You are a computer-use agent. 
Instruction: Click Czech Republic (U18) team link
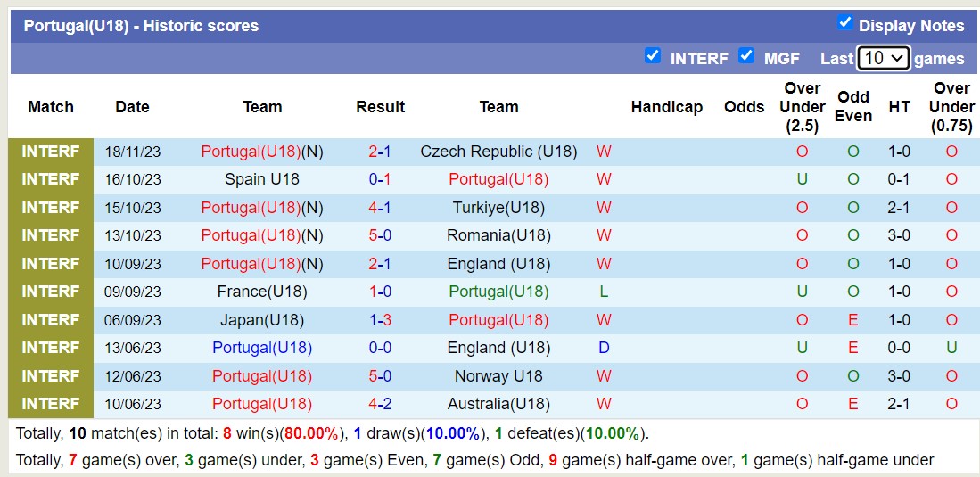498,152
